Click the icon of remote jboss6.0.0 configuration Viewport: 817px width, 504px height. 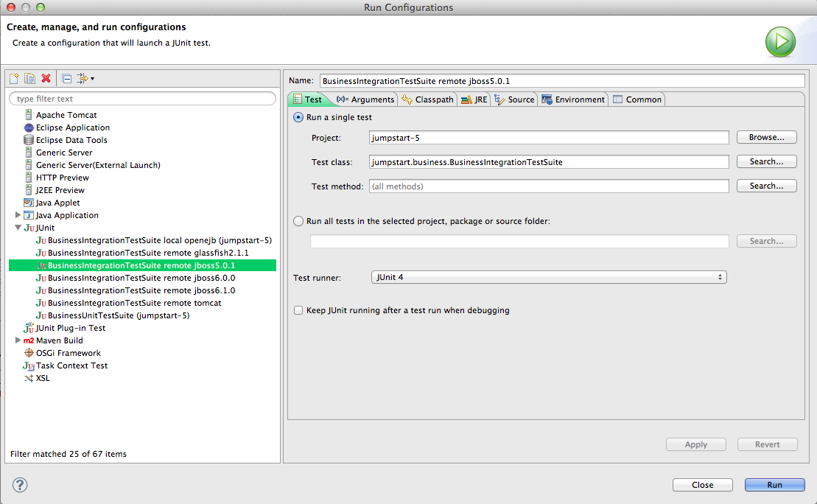(x=41, y=278)
